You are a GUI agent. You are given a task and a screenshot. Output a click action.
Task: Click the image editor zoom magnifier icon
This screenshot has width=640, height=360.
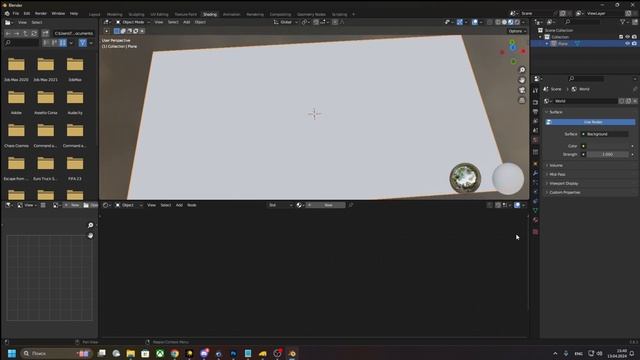pos(91,225)
